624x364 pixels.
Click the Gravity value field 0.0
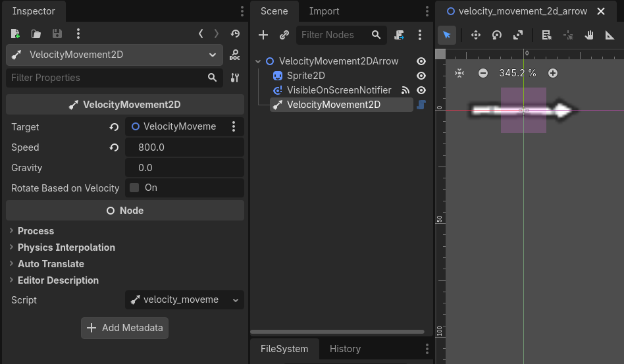tap(184, 168)
